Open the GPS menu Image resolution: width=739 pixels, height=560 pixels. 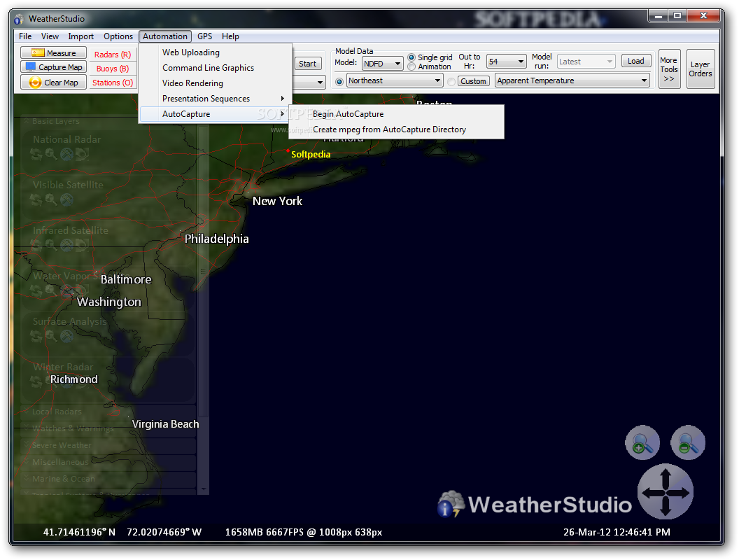(x=204, y=36)
